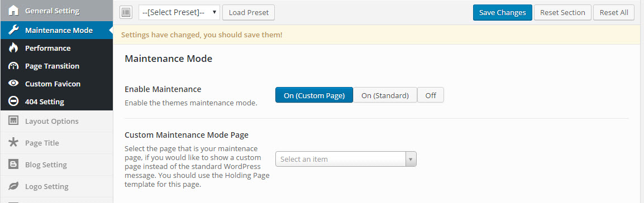Click the eye icon for Custom Favicon

pyautogui.click(x=13, y=84)
